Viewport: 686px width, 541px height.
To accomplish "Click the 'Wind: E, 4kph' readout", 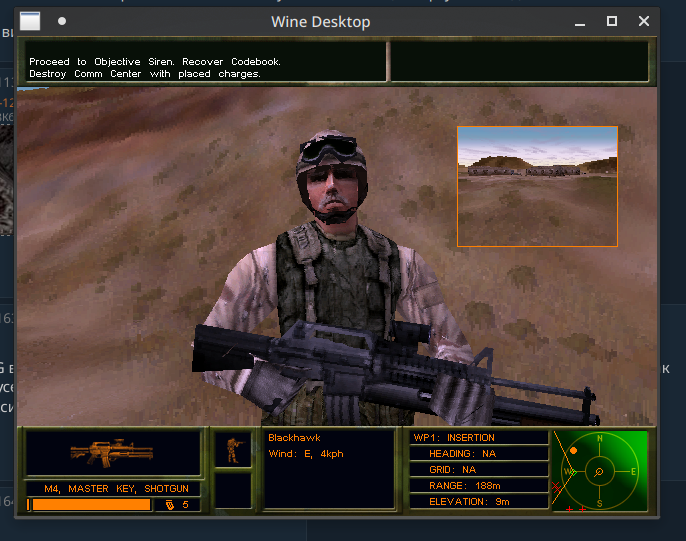I will [306, 454].
